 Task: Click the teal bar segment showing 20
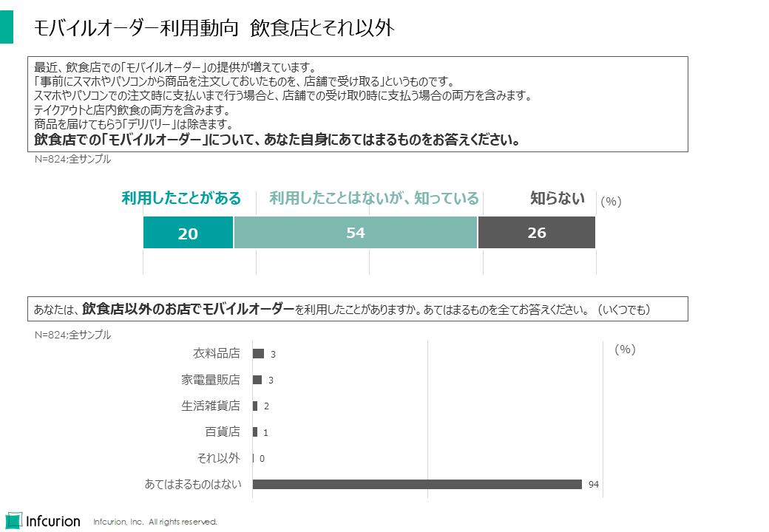point(188,233)
